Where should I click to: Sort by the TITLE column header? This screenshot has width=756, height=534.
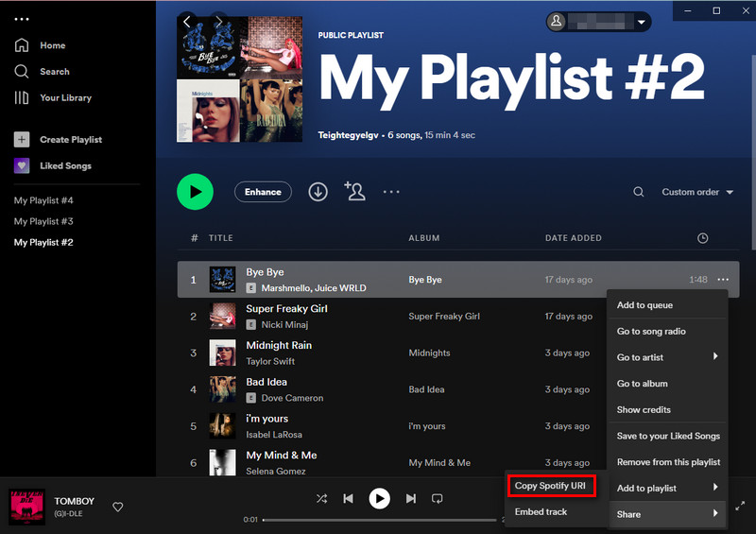(221, 238)
